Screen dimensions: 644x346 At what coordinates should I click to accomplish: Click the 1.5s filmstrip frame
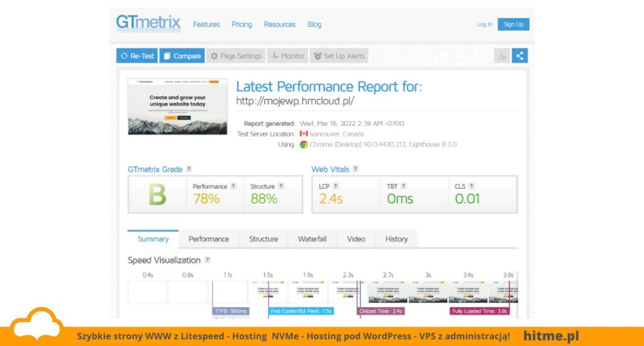[x=267, y=292]
